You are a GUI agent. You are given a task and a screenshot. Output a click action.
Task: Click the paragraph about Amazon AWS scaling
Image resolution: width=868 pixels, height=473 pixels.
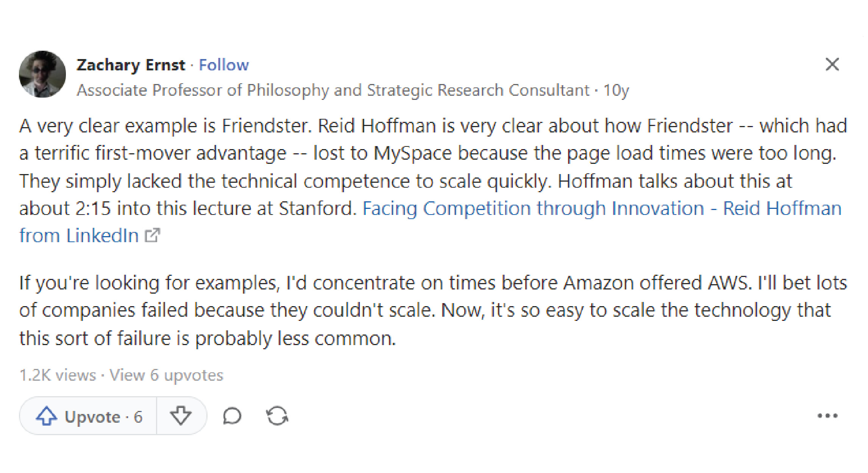[x=417, y=310]
